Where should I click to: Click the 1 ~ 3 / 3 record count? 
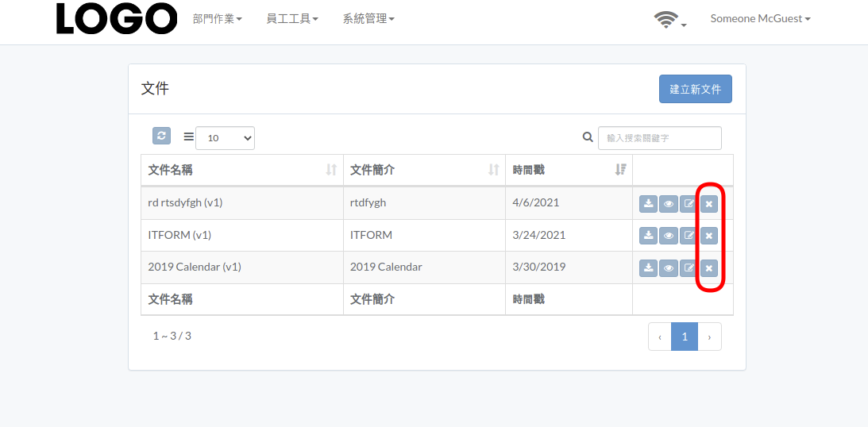tap(172, 336)
